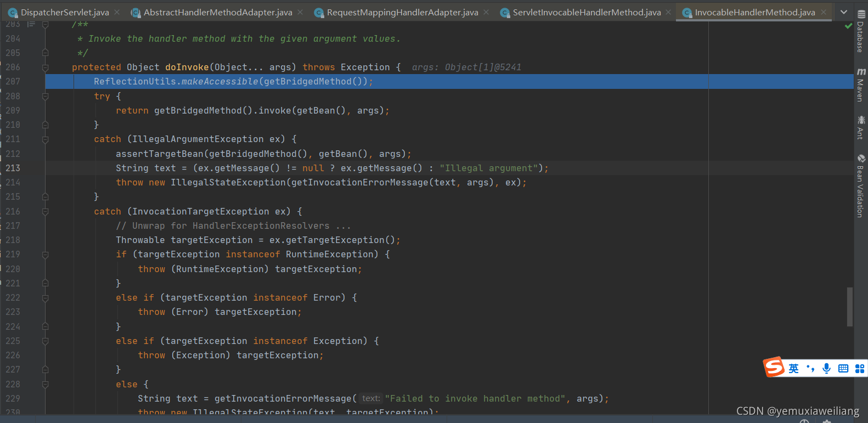Click the 'args: Object[1]@5241' debug inlay hint
This screenshot has height=423, width=868.
pyautogui.click(x=466, y=67)
